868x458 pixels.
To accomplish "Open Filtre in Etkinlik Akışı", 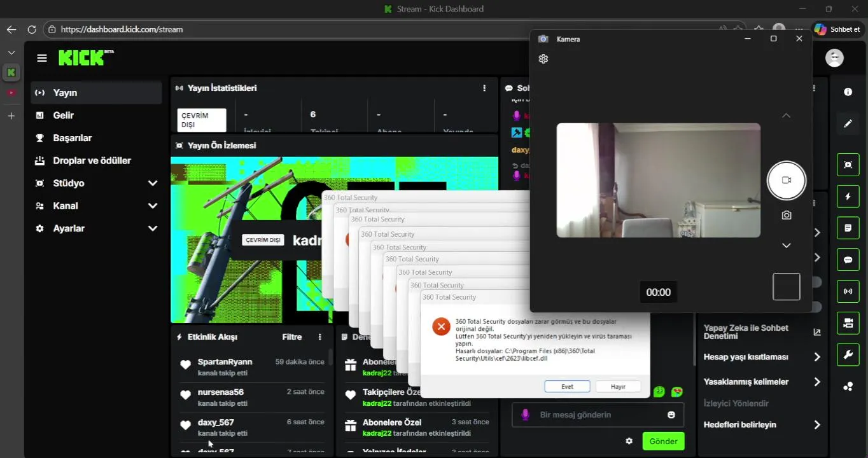I will 292,337.
